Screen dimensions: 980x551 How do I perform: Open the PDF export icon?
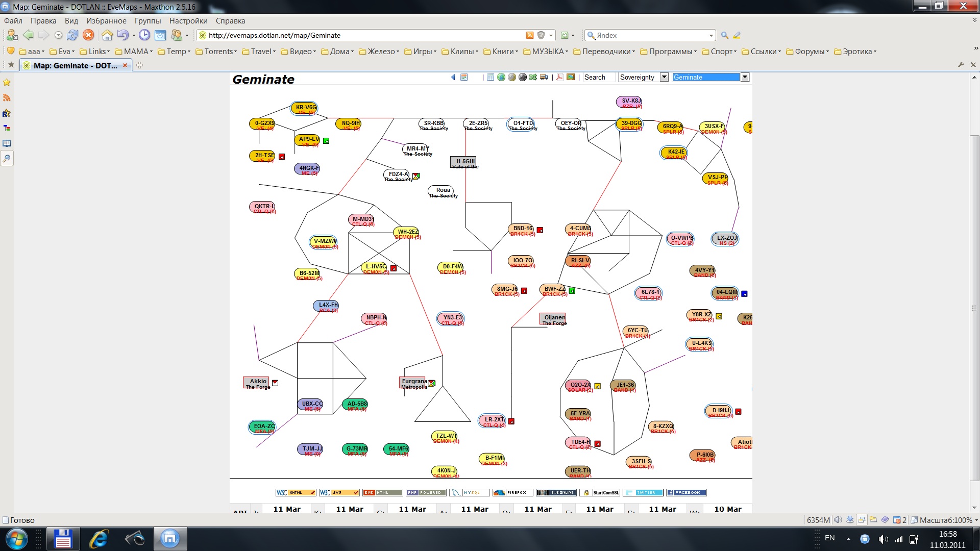tap(559, 77)
